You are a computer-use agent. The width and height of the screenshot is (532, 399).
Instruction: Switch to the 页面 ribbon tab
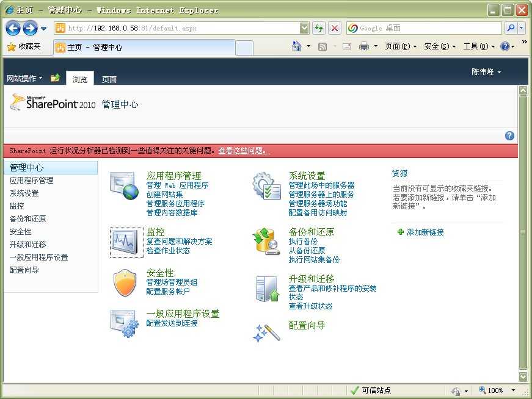pos(109,79)
